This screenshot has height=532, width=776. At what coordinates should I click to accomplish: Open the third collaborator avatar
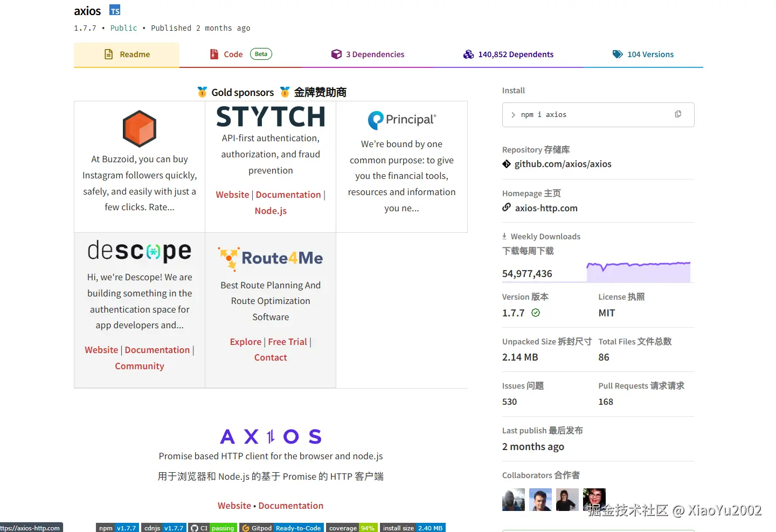click(x=567, y=500)
